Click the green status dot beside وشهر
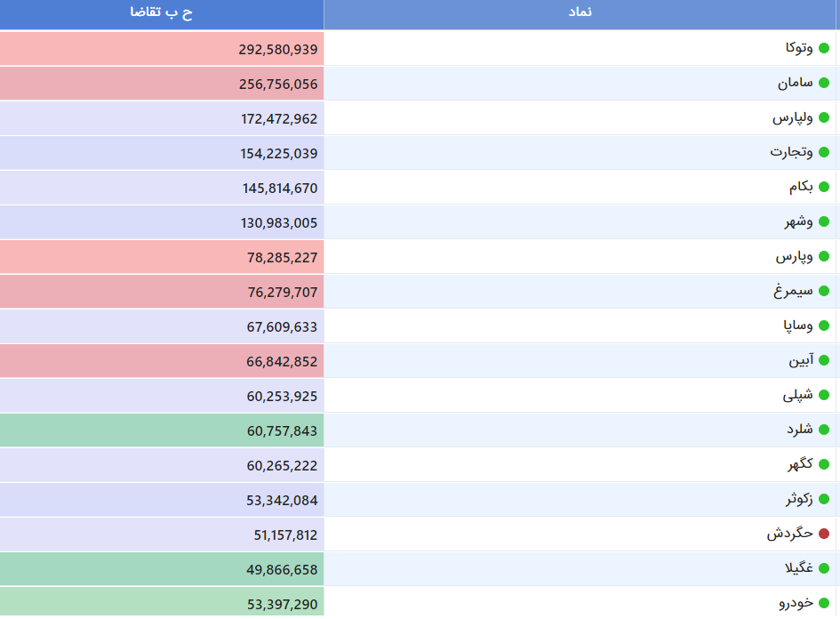Viewport: 840px width, 619px height. tap(824, 221)
